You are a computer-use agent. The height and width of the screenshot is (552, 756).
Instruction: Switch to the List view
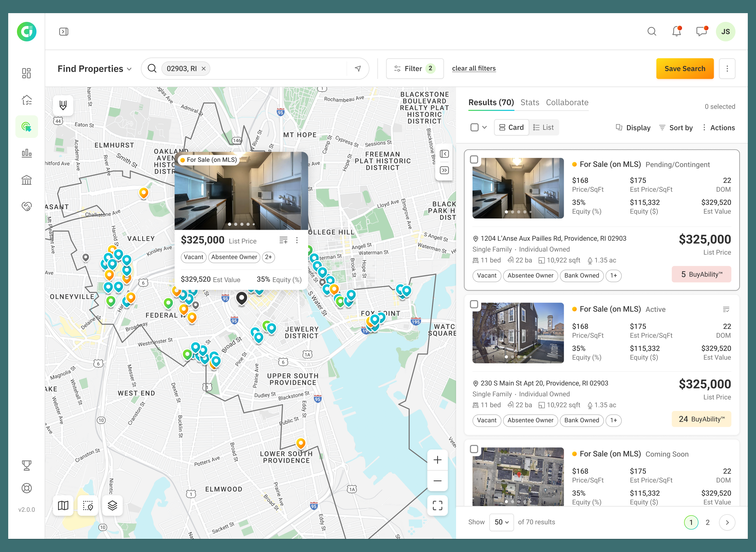point(543,127)
